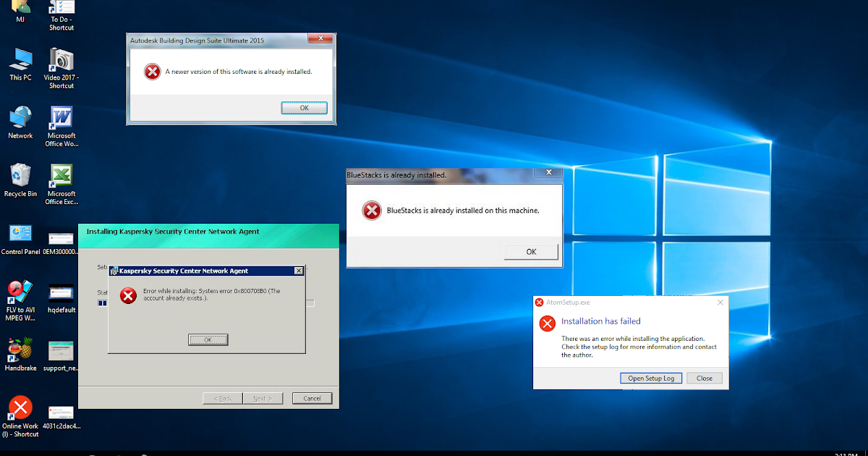Select the hqdefault image file
868x456 pixels.
[x=61, y=297]
